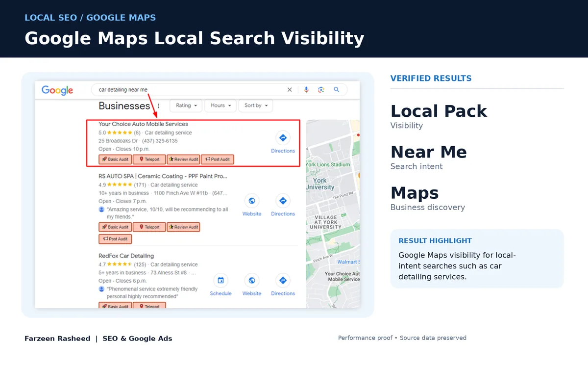Click "Open · Closes 7 p.m." hours text
This screenshot has height=368, width=588.
123,201
